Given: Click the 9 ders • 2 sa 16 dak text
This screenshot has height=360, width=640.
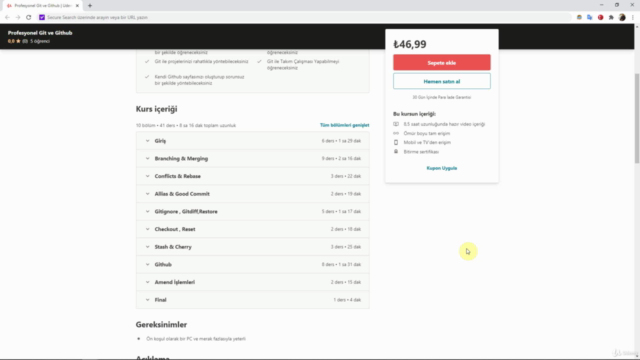Looking at the screenshot, I should [x=341, y=158].
